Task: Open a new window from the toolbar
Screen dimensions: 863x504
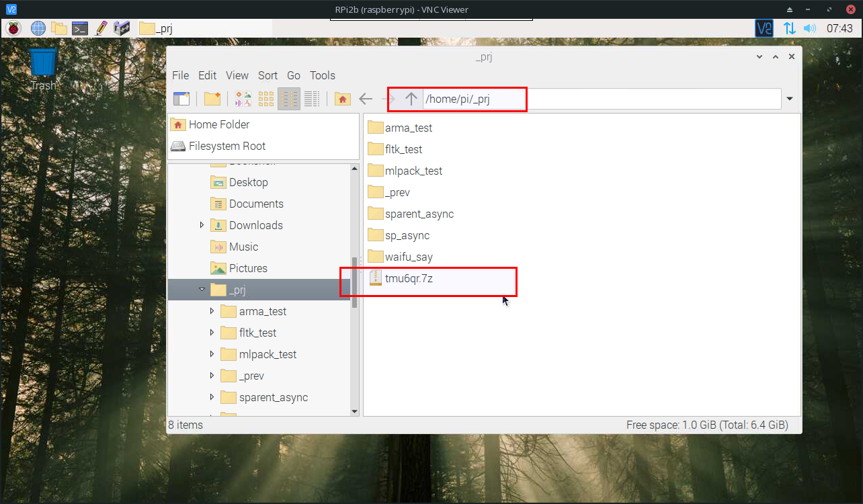Action: click(181, 99)
